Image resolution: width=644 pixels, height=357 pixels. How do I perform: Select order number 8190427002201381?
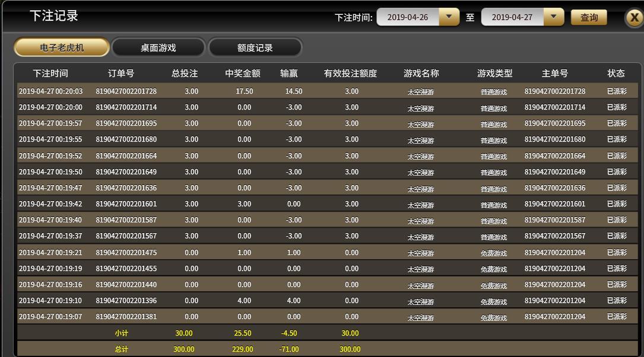(x=126, y=316)
